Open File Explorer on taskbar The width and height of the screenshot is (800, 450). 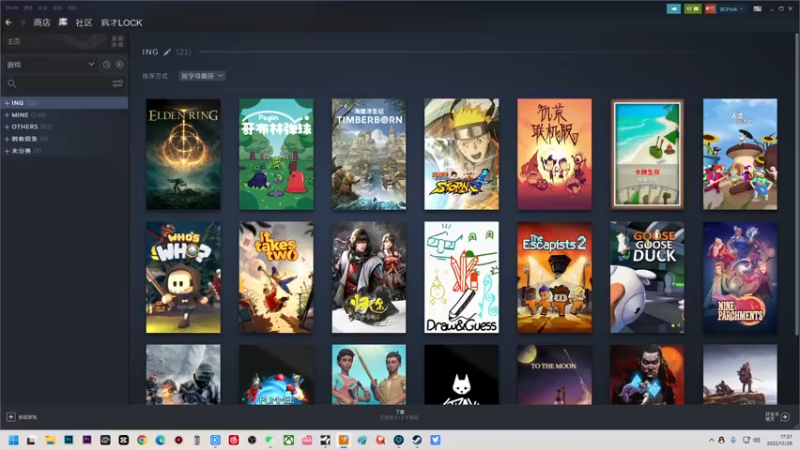click(x=50, y=440)
